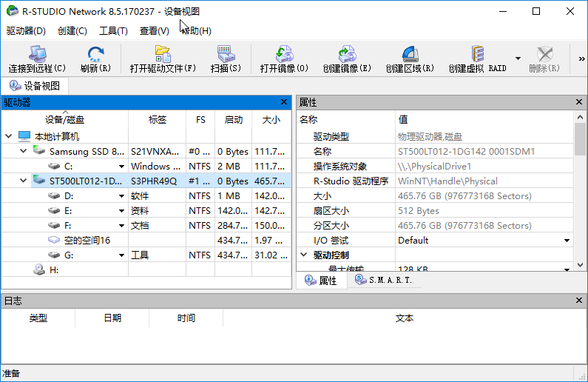Click the 打开镜像 (Open Image) icon
This screenshot has width=588, height=382.
coord(284,55)
